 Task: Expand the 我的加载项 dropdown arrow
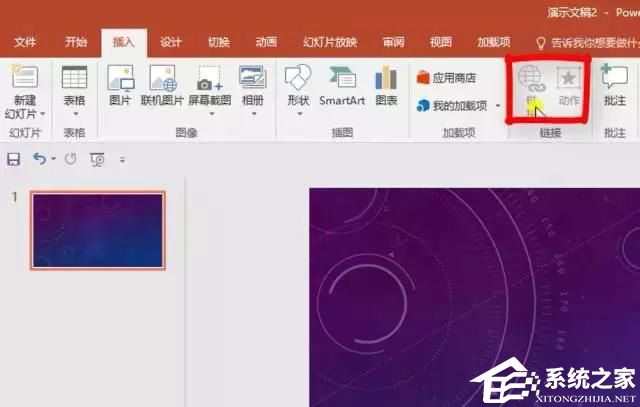pyautogui.click(x=498, y=106)
